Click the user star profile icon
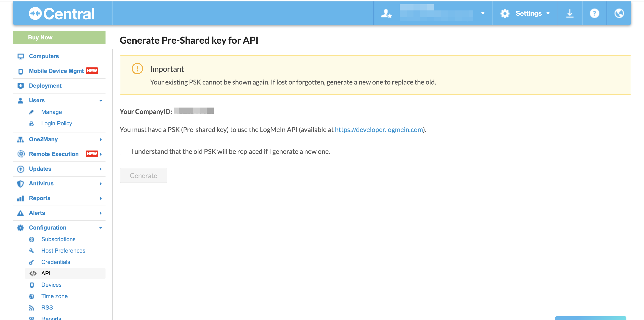Screen dimensions: 644x320 [x=386, y=13]
